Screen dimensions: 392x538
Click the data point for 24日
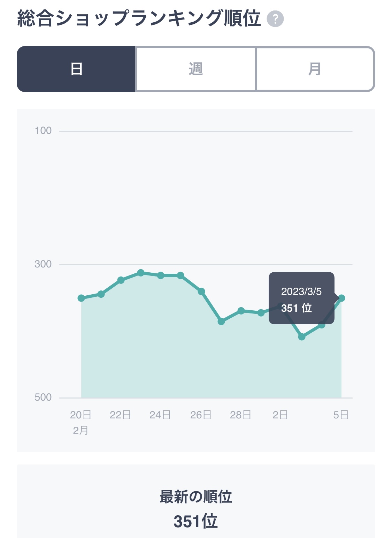point(161,275)
